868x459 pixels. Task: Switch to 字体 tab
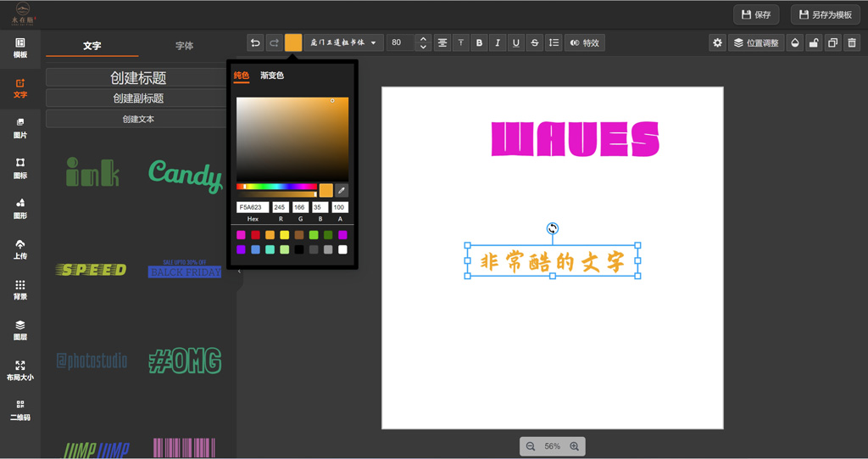(x=184, y=46)
